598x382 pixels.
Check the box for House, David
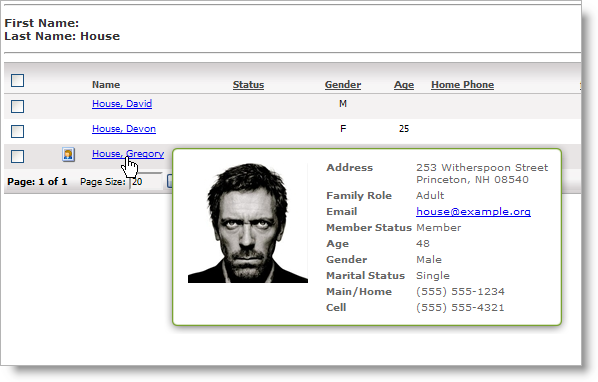point(18,106)
